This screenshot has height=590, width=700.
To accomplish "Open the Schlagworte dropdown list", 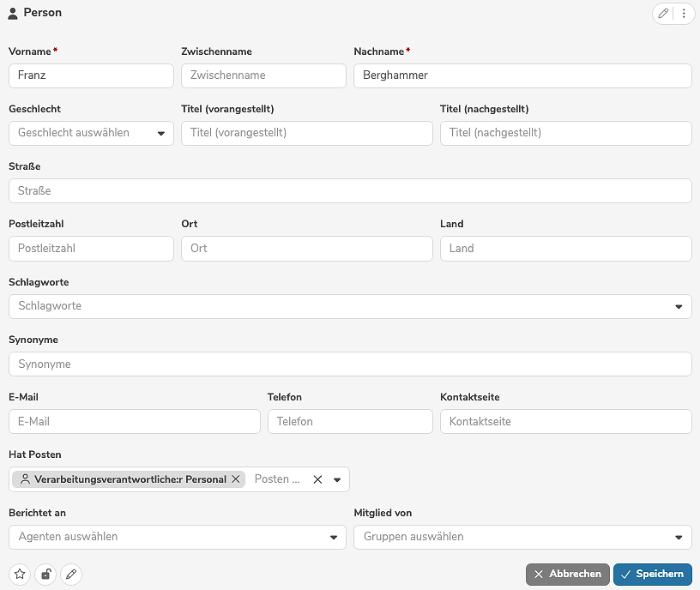I will coord(679,306).
